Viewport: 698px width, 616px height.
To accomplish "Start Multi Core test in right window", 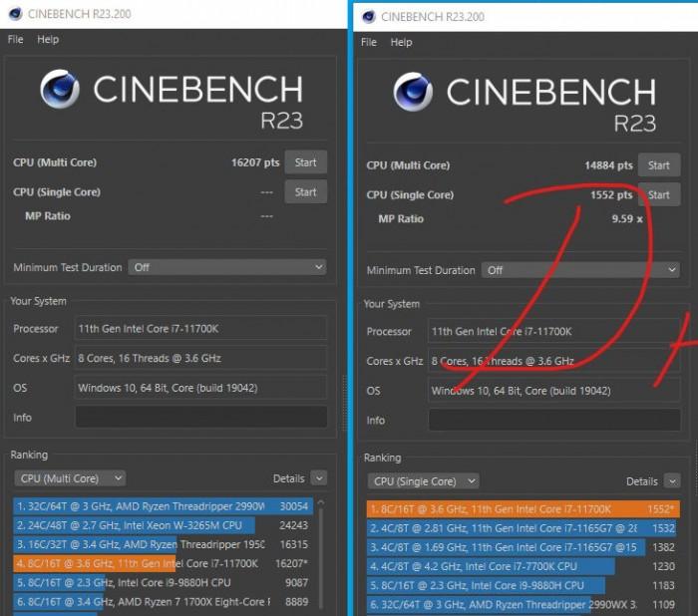I will 659,165.
